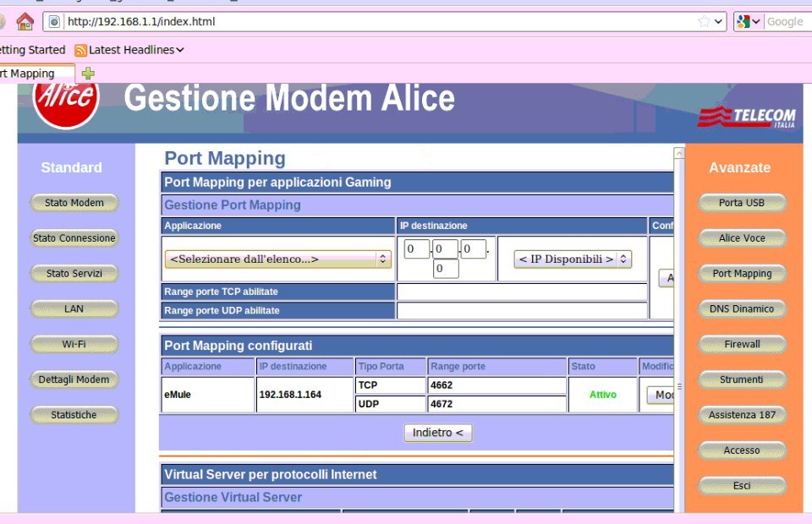Open the Porta USB advanced page
The width and height of the screenshot is (812, 524).
[742, 203]
